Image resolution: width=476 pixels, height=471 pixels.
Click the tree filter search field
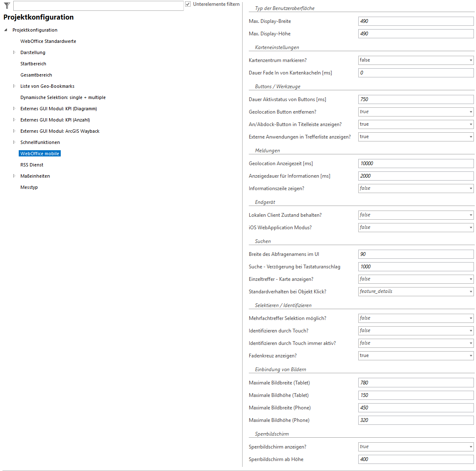98,5
